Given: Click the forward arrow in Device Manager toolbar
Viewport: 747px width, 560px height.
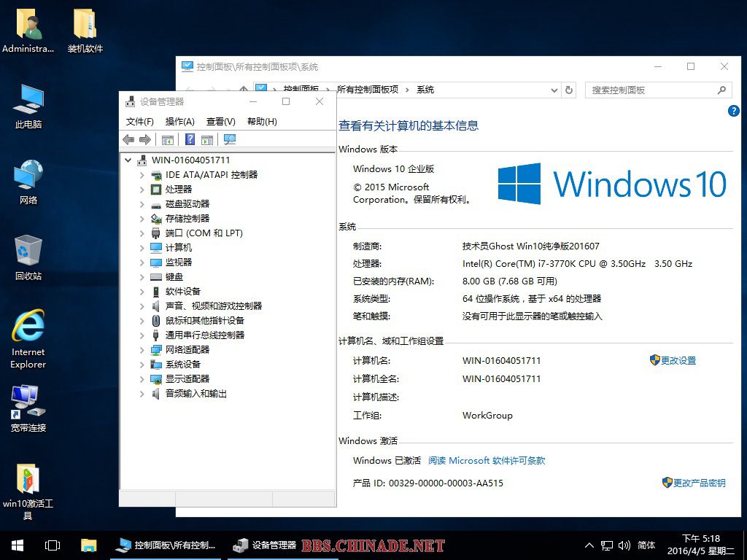Looking at the screenshot, I should [145, 139].
